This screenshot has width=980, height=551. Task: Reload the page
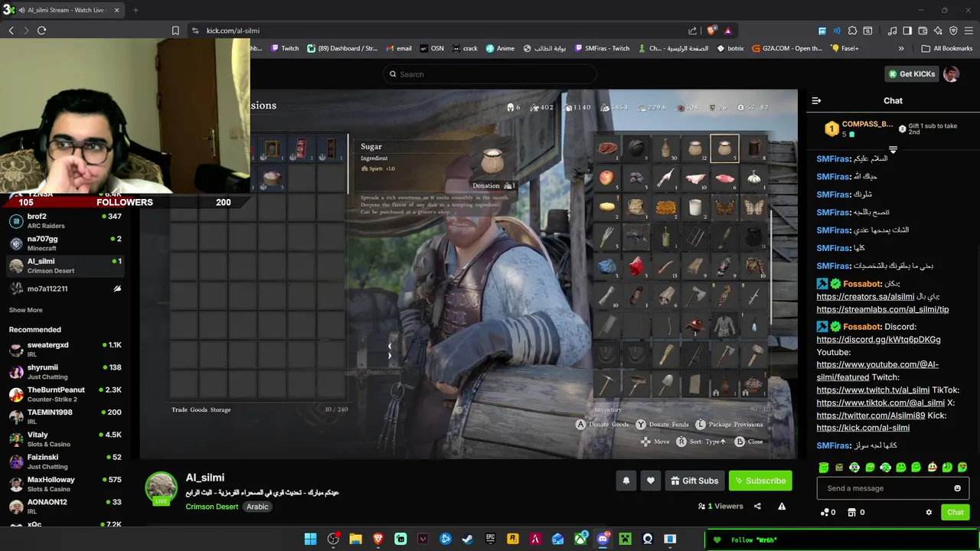point(41,31)
